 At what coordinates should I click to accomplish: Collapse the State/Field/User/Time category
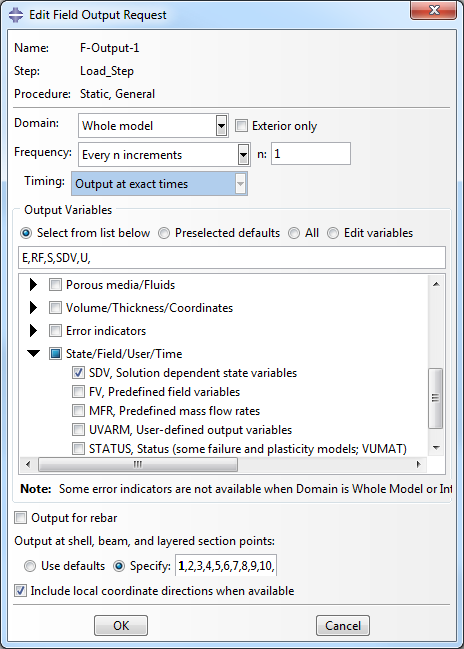(34, 353)
